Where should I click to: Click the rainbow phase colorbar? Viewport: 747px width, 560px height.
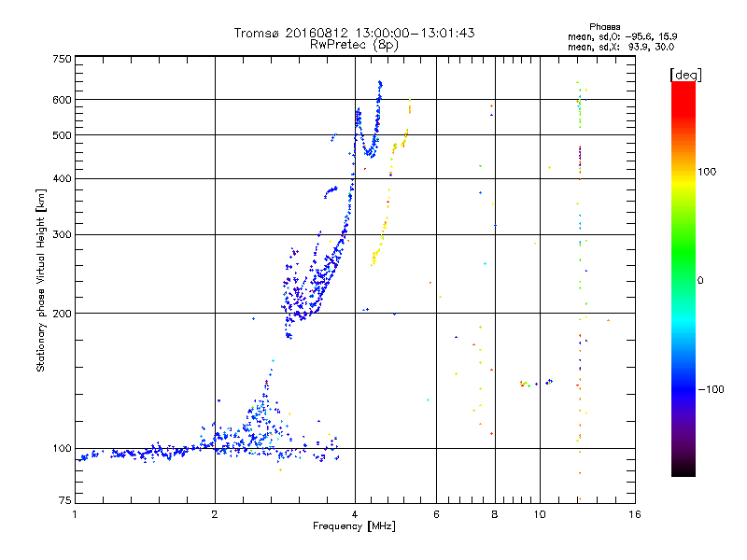click(684, 279)
